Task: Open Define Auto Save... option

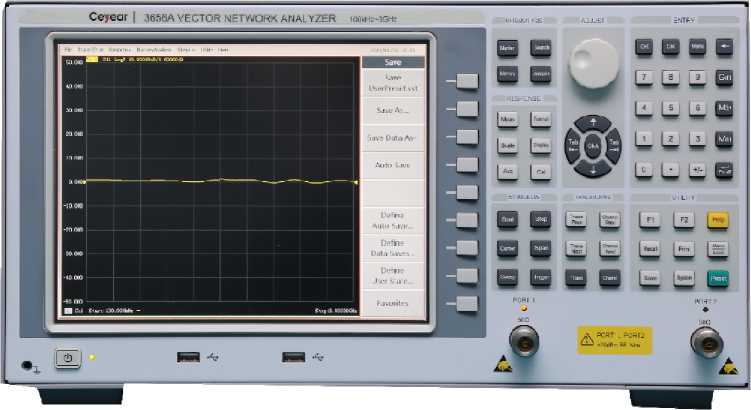Action: [392, 220]
